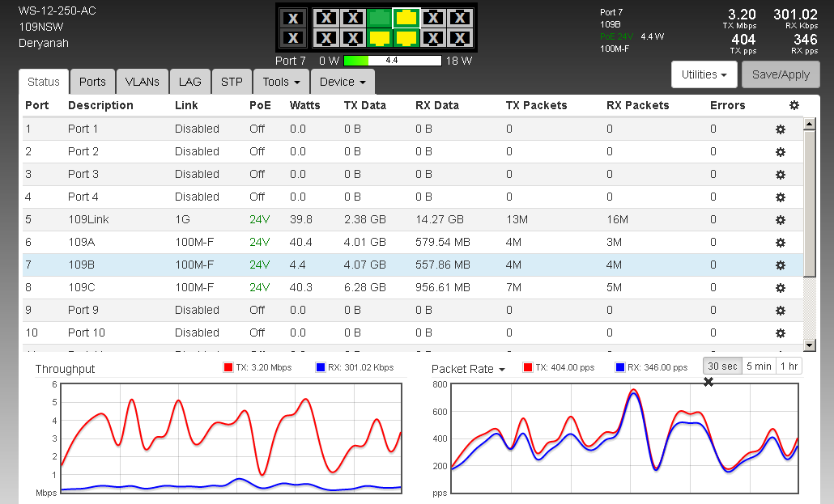
Task: Click the gear icon on the 109B row
Action: (781, 265)
